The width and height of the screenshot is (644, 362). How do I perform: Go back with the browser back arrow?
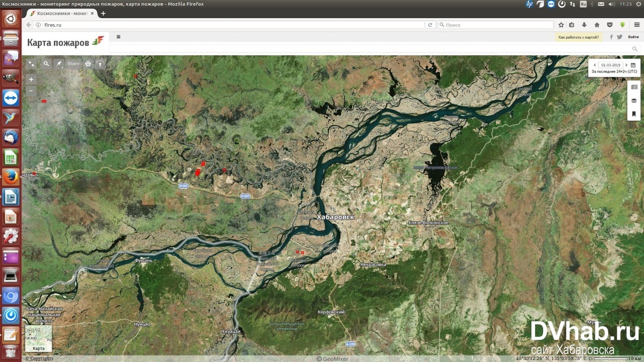(x=29, y=25)
